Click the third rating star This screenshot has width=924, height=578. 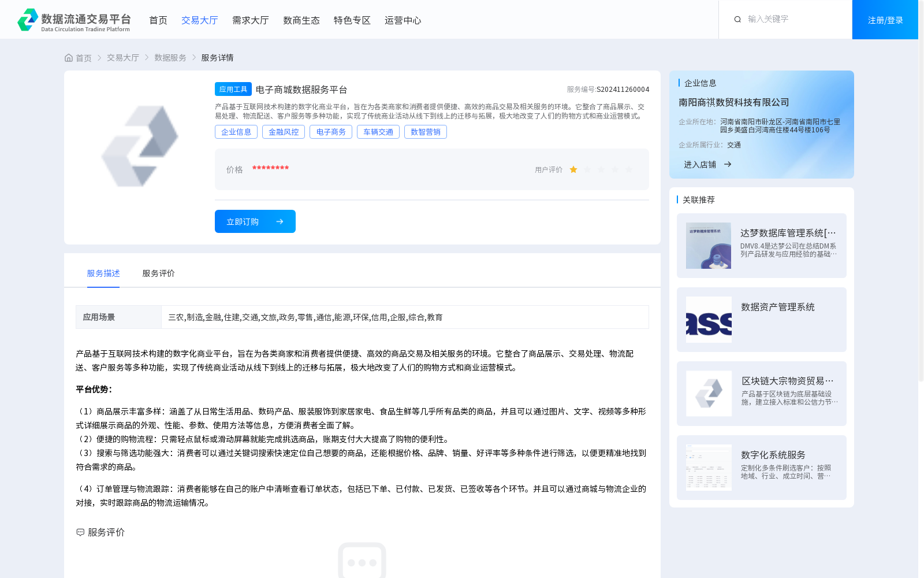[601, 169]
